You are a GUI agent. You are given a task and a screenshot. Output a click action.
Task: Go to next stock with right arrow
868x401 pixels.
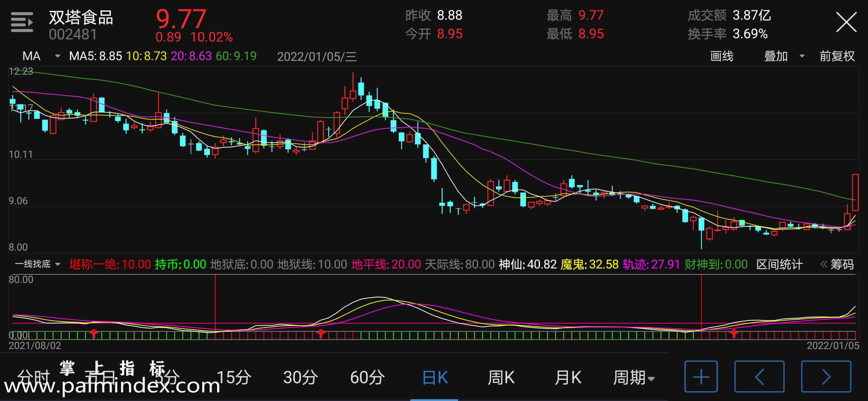pyautogui.click(x=826, y=376)
